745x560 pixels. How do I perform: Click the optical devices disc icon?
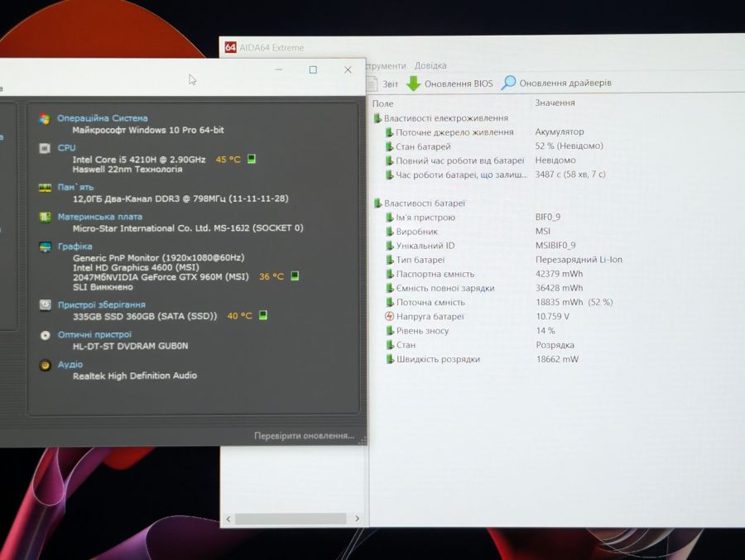pos(46,335)
